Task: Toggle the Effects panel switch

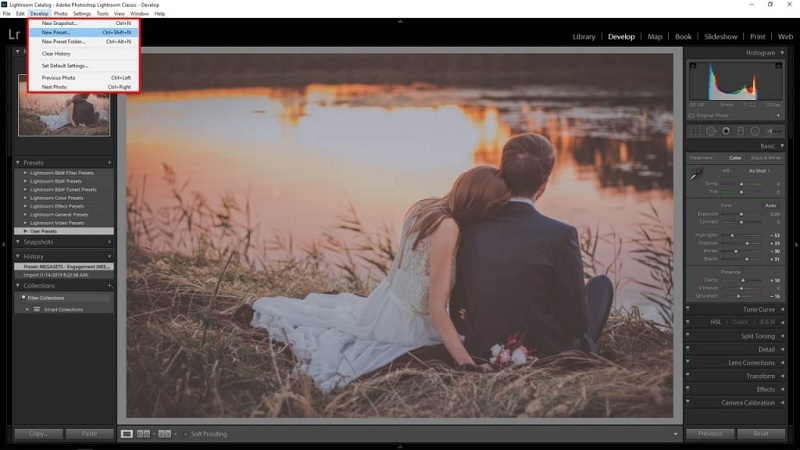Action: pos(688,389)
